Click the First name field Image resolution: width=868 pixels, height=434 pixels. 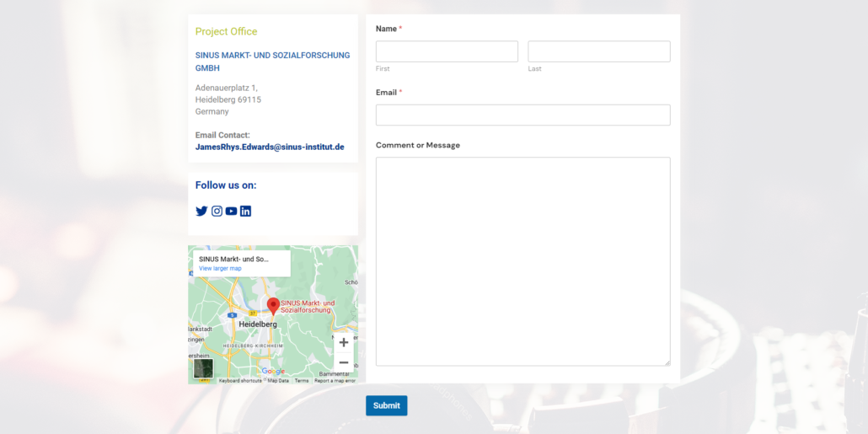pos(447,51)
